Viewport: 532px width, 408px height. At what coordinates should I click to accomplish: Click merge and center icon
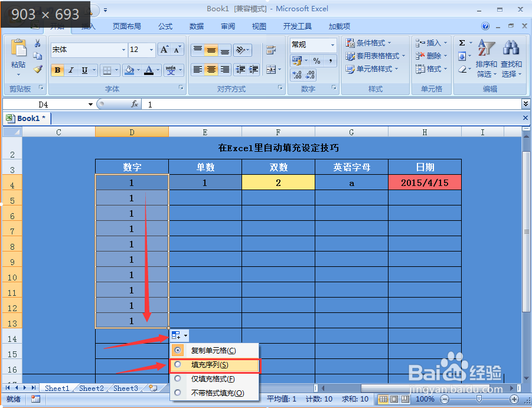point(271,70)
